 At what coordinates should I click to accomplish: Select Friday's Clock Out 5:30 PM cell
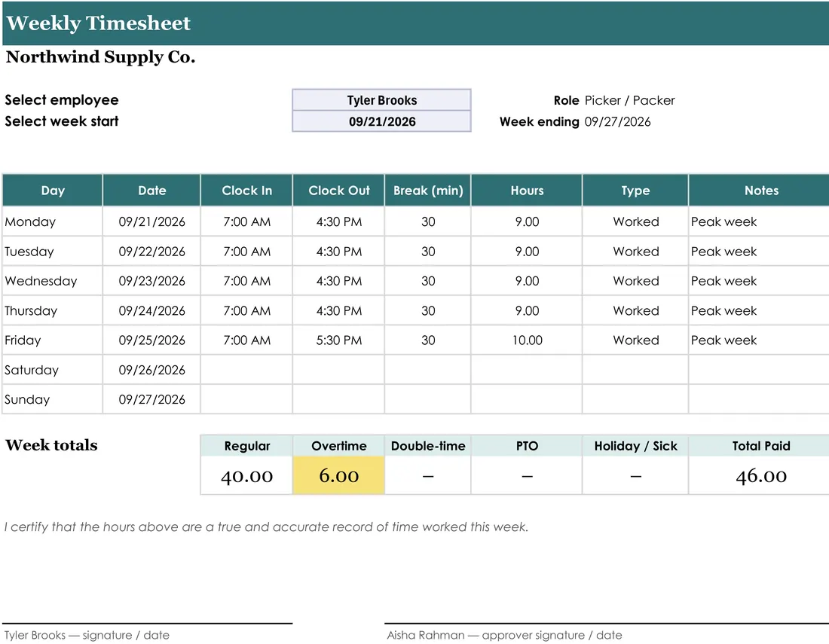338,340
